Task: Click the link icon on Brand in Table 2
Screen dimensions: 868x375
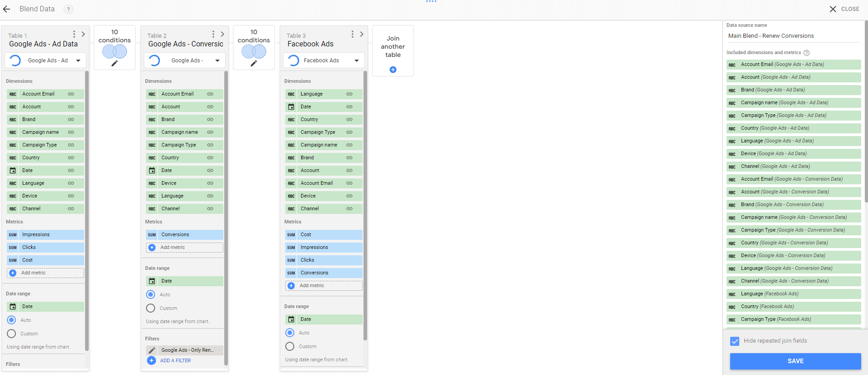Action: pos(210,120)
